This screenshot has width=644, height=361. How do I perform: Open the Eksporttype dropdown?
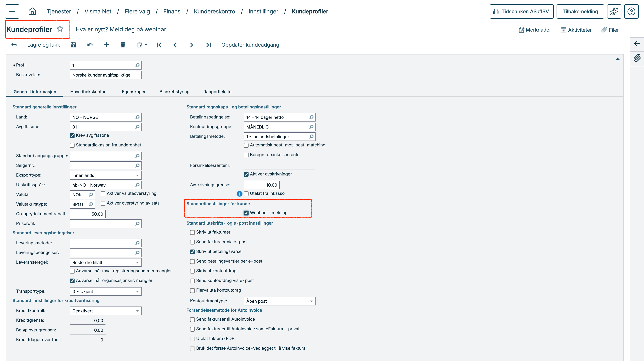tap(106, 175)
